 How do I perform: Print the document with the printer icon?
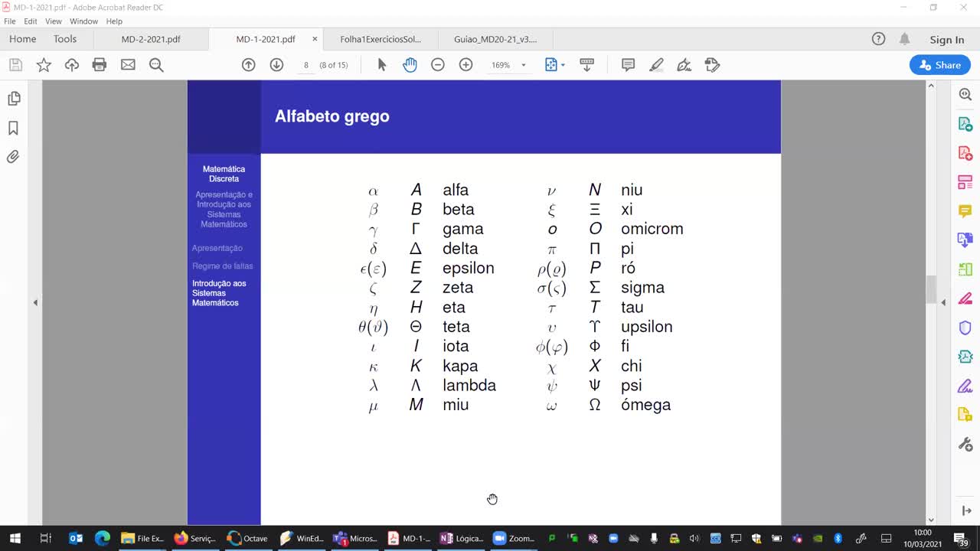click(x=100, y=65)
